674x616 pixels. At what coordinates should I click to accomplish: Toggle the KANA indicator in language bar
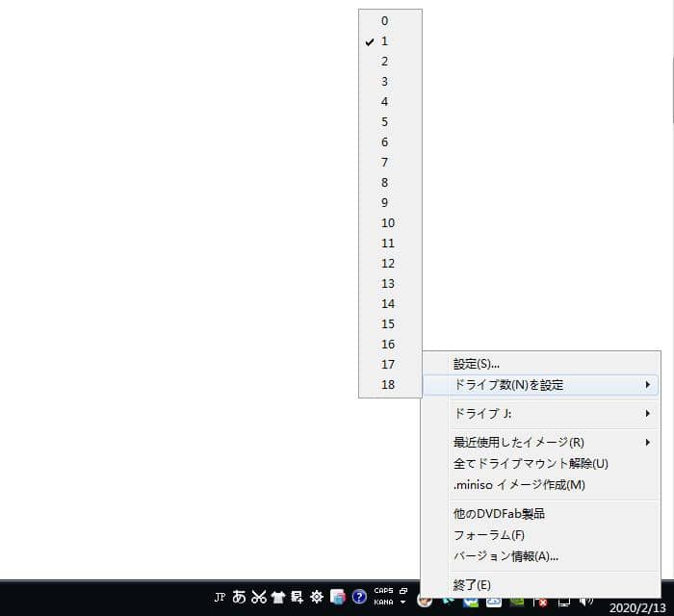pyautogui.click(x=383, y=603)
